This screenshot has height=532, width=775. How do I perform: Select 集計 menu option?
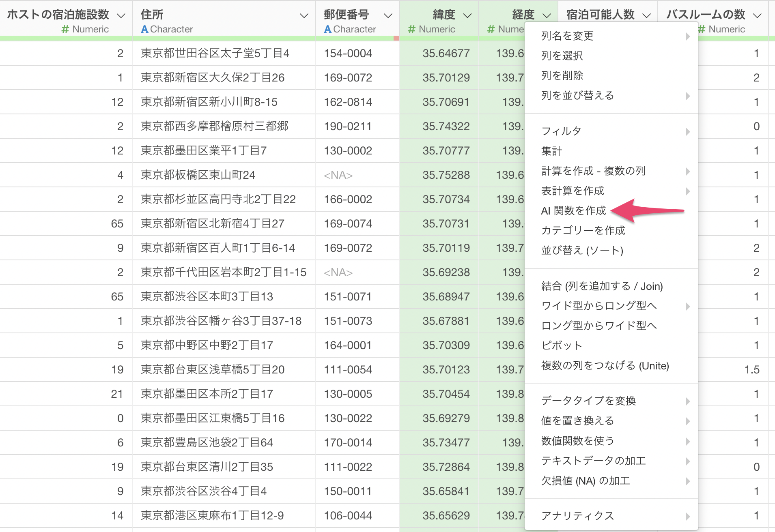(x=551, y=151)
